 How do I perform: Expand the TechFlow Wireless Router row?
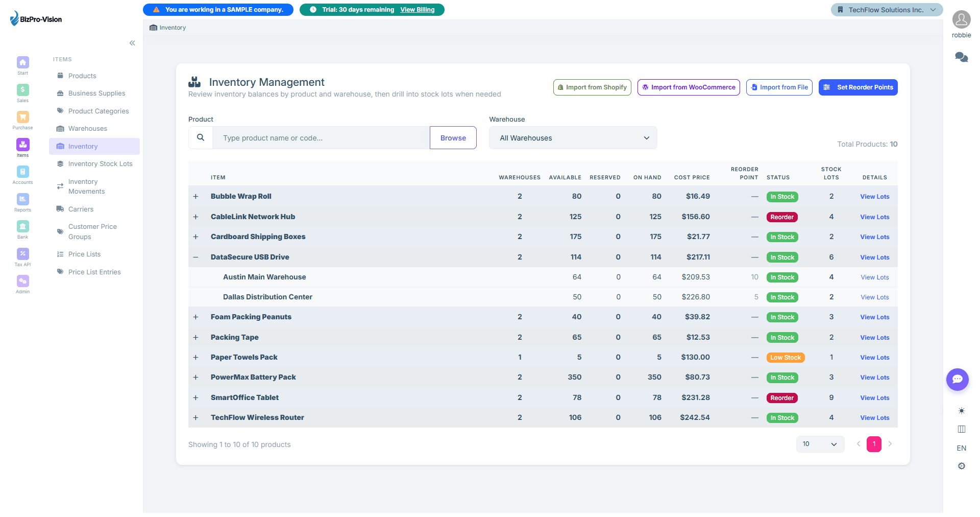coord(195,418)
